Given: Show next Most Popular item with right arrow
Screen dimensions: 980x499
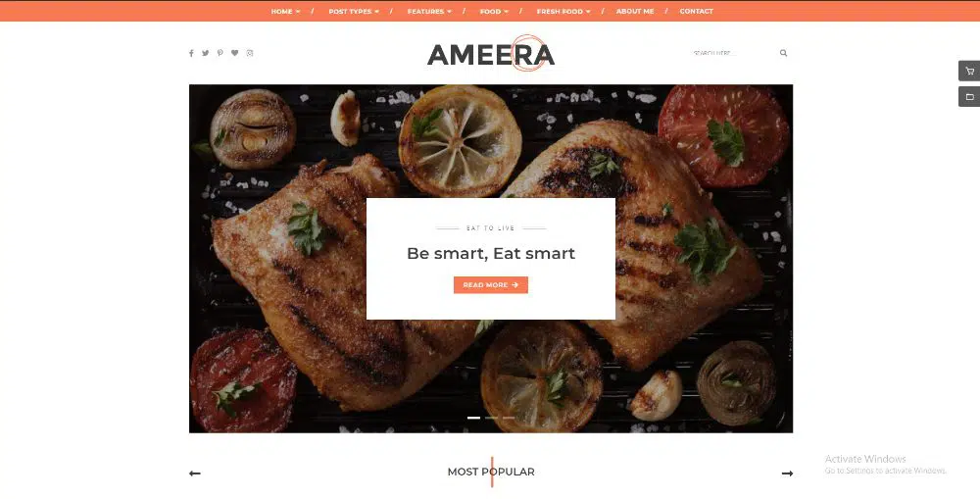Looking at the screenshot, I should [787, 474].
